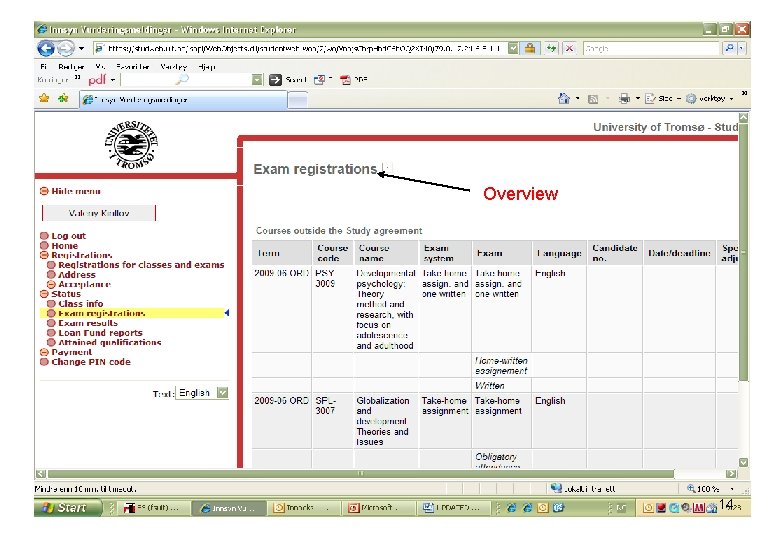Click the page's vertical scrollbar thumb
This screenshot has width=780, height=540.
click(x=743, y=252)
